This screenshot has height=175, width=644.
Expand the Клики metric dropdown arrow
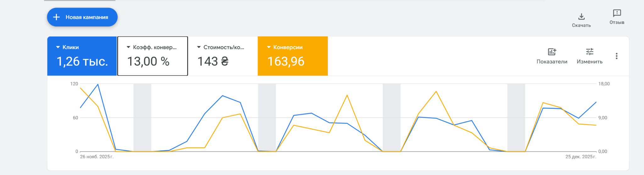[x=58, y=47]
